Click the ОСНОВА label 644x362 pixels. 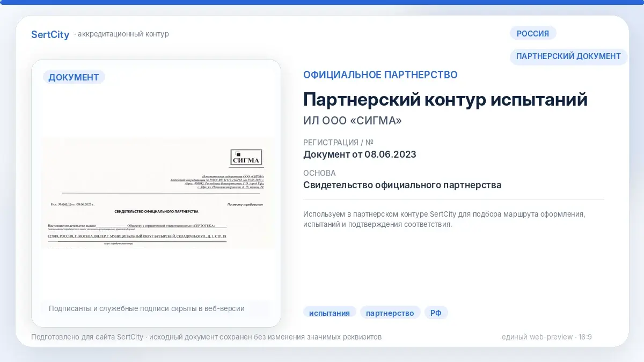coord(320,173)
